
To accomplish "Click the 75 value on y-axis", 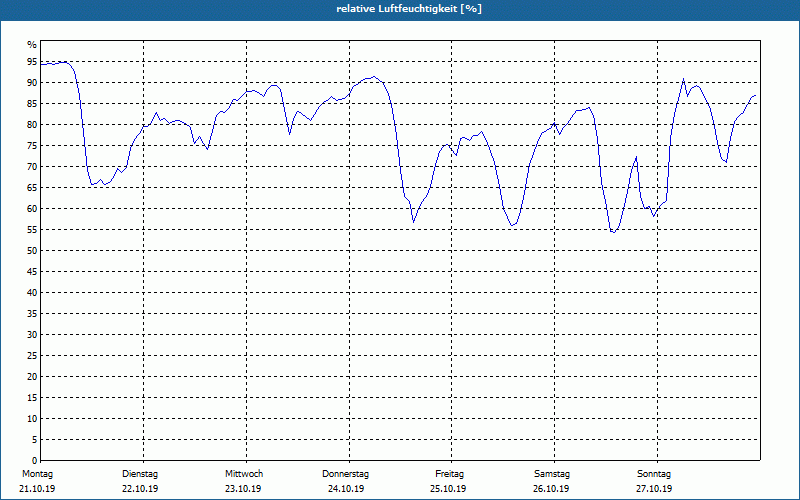I will tap(32, 145).
